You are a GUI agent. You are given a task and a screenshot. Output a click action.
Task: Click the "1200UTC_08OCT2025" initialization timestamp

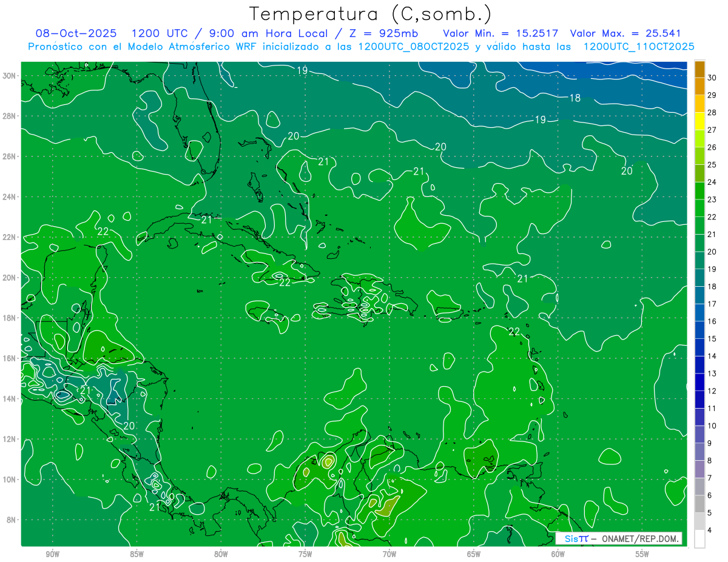coord(414,47)
